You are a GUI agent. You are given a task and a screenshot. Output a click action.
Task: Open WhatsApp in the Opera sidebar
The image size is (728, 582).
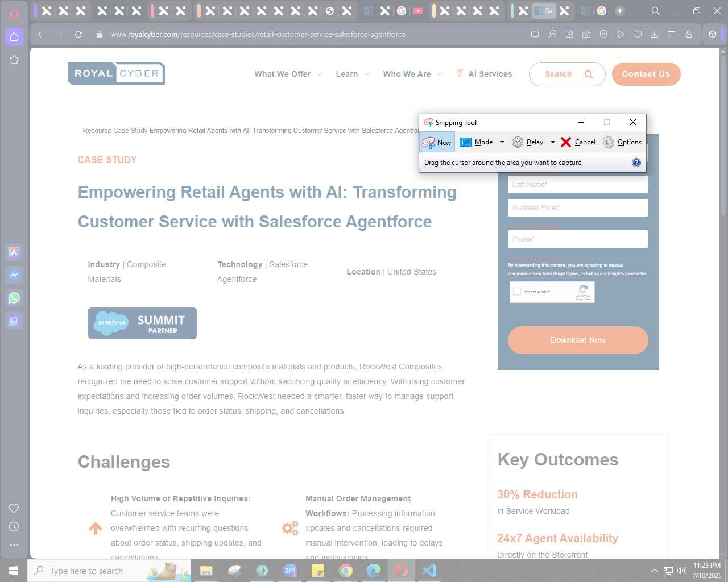coord(14,298)
